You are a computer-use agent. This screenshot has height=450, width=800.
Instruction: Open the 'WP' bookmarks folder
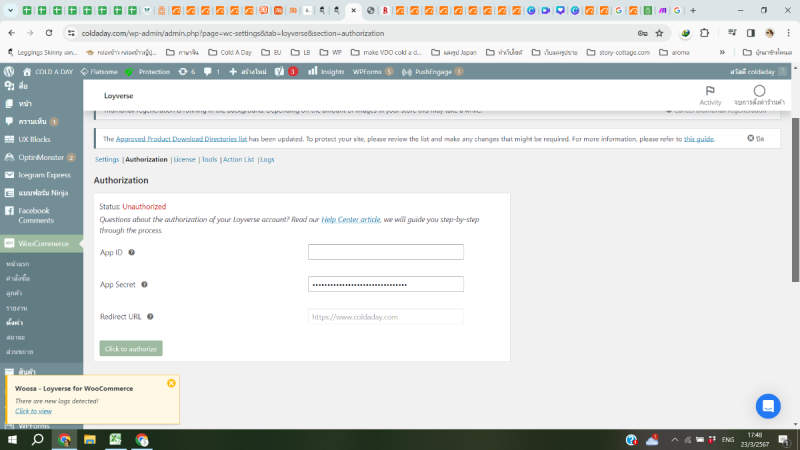pos(331,53)
